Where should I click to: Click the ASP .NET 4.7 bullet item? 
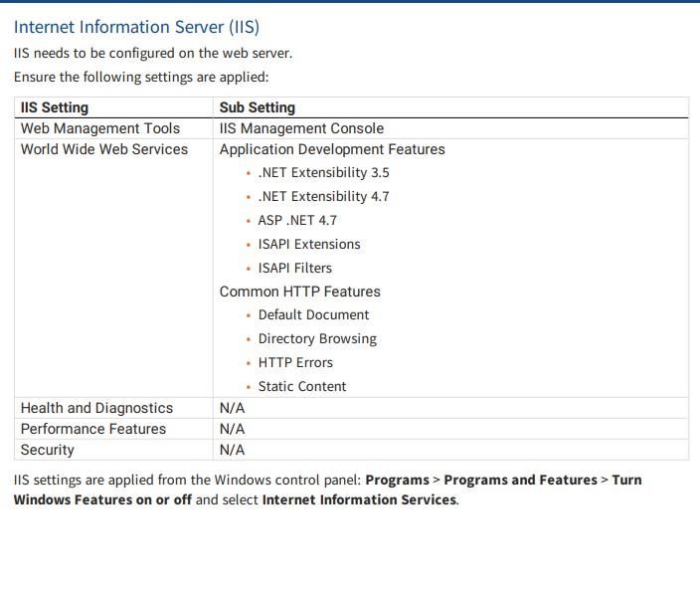point(297,220)
